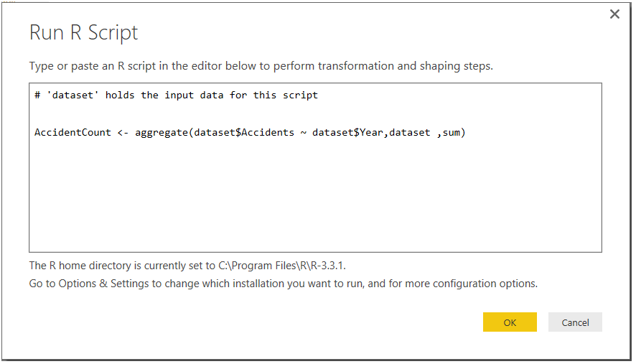Click empty area of the script editor
The image size is (636, 364).
(x=316, y=201)
